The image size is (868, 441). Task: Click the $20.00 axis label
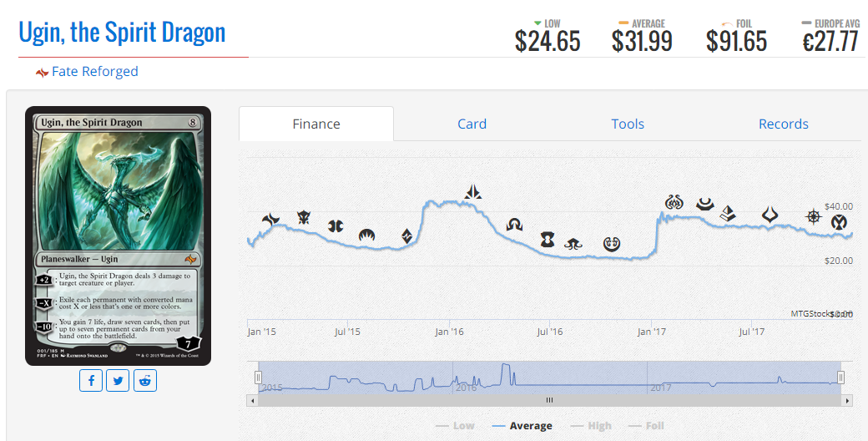coord(839,261)
